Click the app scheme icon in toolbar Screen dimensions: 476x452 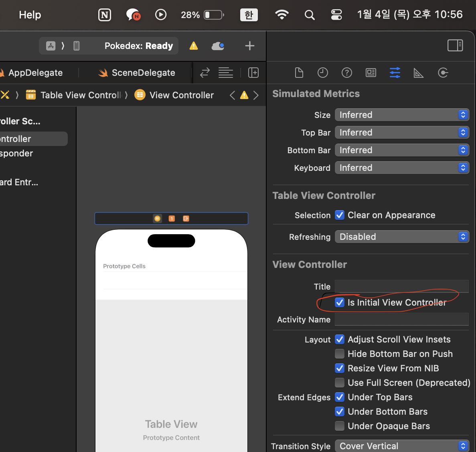[51, 46]
